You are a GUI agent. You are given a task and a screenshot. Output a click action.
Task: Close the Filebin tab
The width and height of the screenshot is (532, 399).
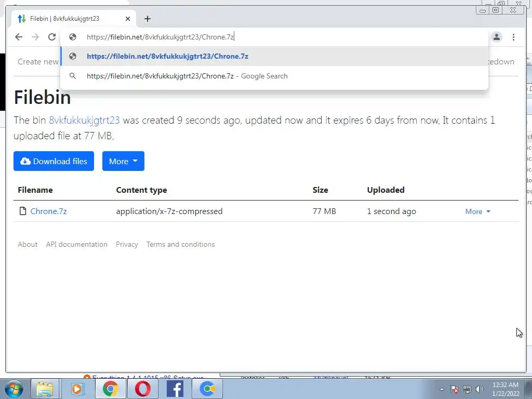[x=128, y=19]
